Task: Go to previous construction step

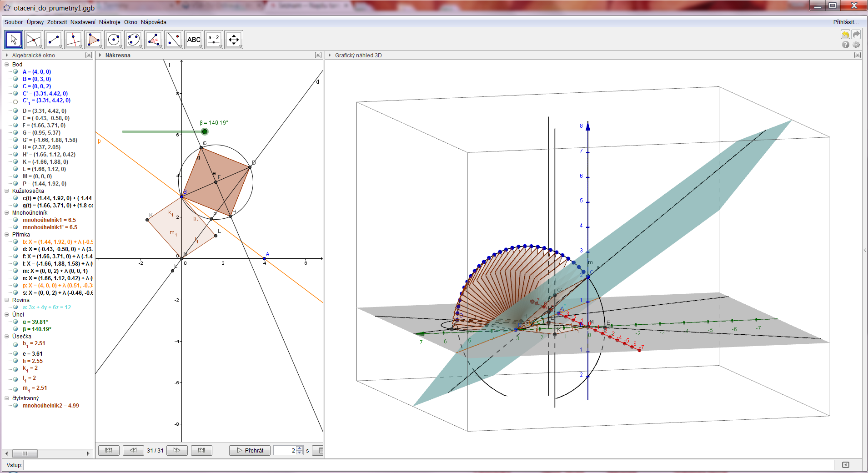Action: point(133,450)
